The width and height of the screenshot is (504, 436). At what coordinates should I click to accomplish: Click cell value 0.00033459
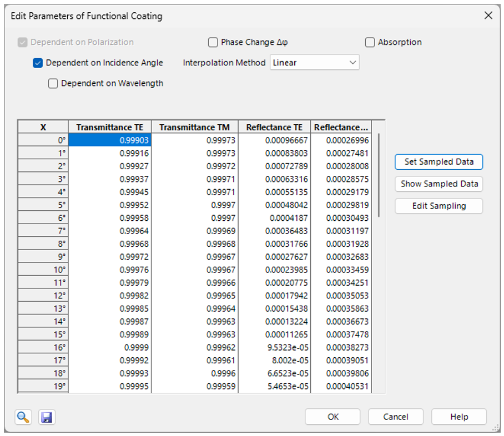341,270
